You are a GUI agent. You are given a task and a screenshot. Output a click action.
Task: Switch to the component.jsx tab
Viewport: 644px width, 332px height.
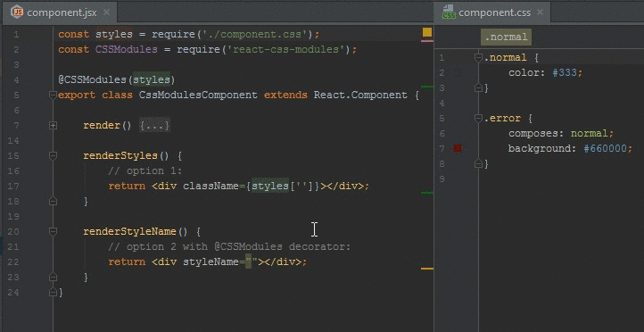[x=60, y=12]
